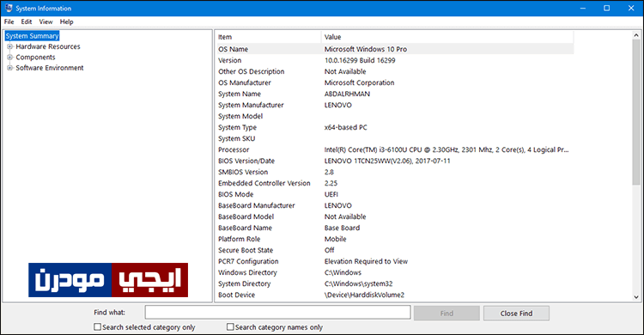The image size is (644, 335).
Task: Open the Edit menu
Action: coord(27,21)
